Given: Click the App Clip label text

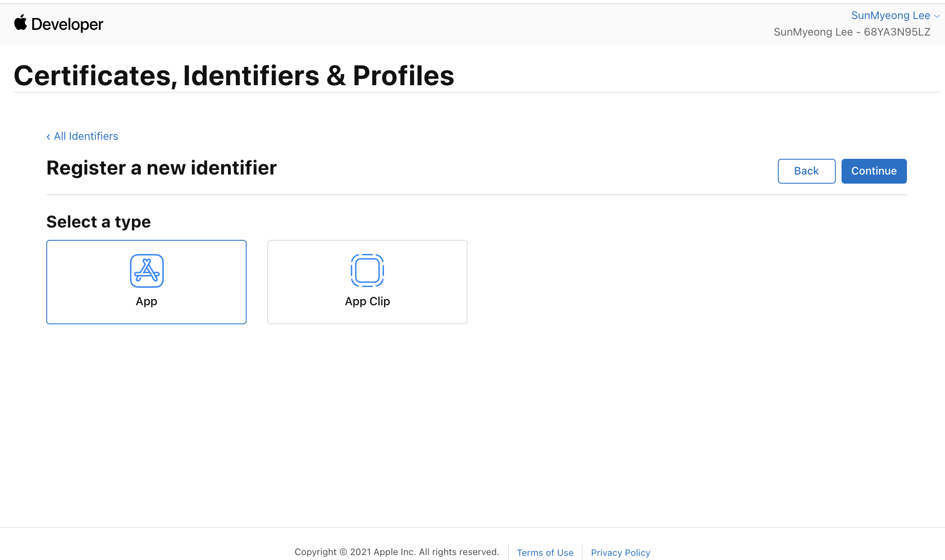Looking at the screenshot, I should [367, 302].
